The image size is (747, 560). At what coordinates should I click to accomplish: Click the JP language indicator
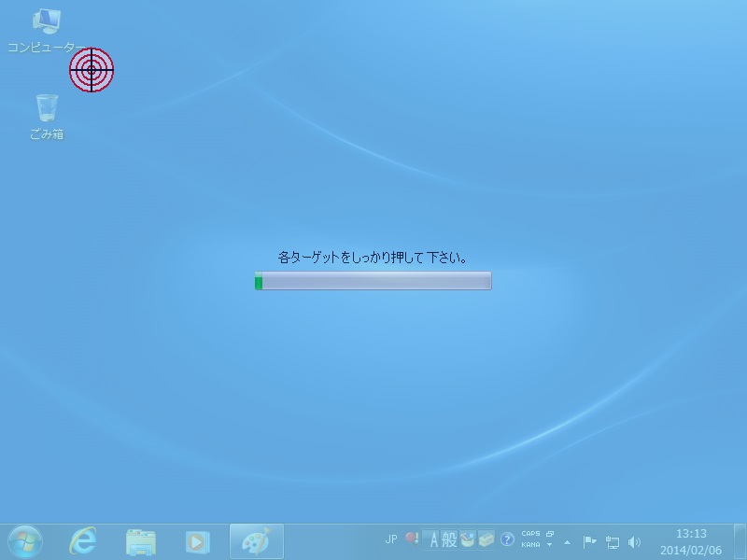[391, 539]
